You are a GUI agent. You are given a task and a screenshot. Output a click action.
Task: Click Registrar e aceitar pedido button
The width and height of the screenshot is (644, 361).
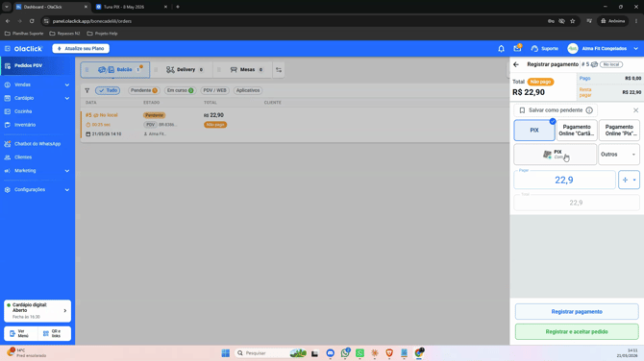point(577,331)
